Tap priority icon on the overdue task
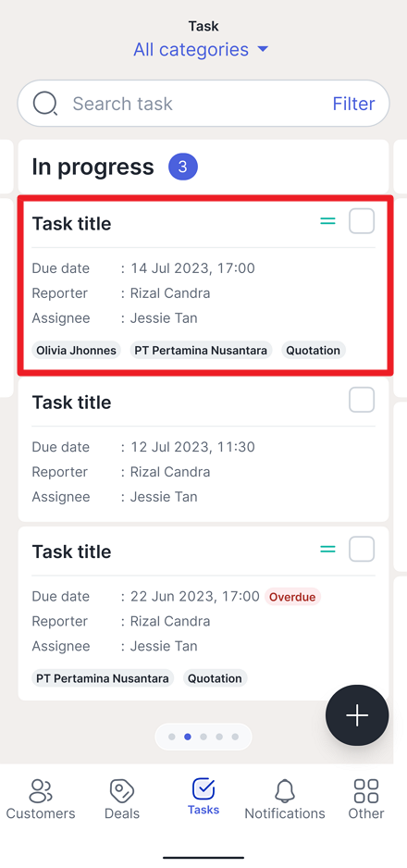Image resolution: width=407 pixels, height=868 pixels. pos(328,549)
